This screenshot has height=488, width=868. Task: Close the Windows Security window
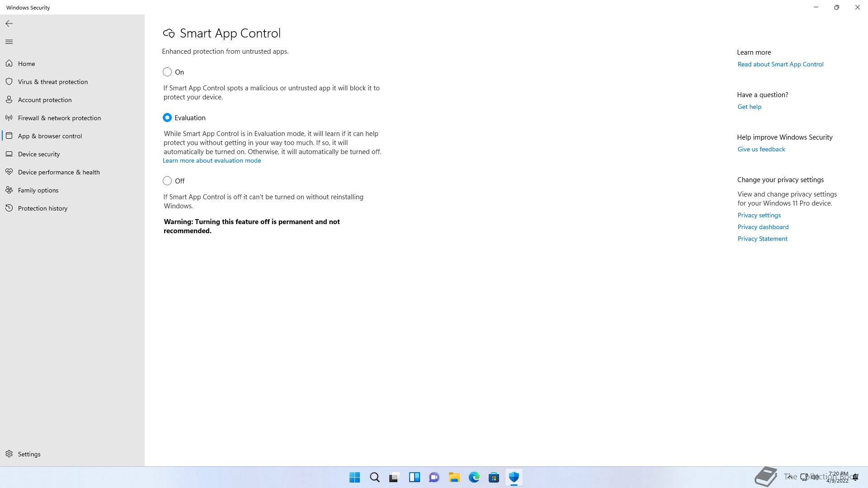point(858,7)
